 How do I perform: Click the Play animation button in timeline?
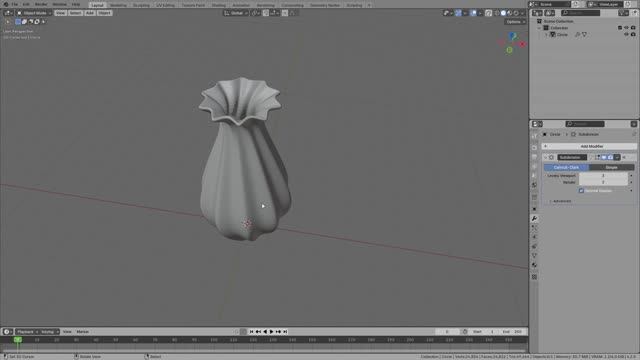[x=271, y=332]
